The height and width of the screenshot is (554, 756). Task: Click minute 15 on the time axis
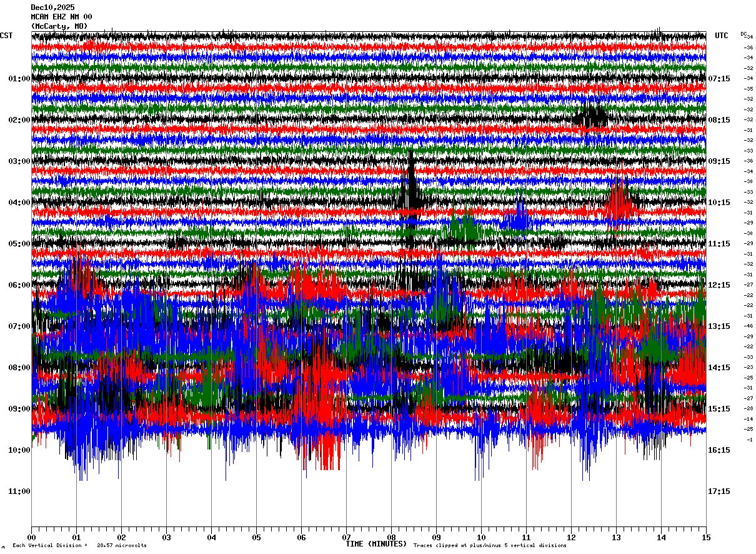(706, 537)
